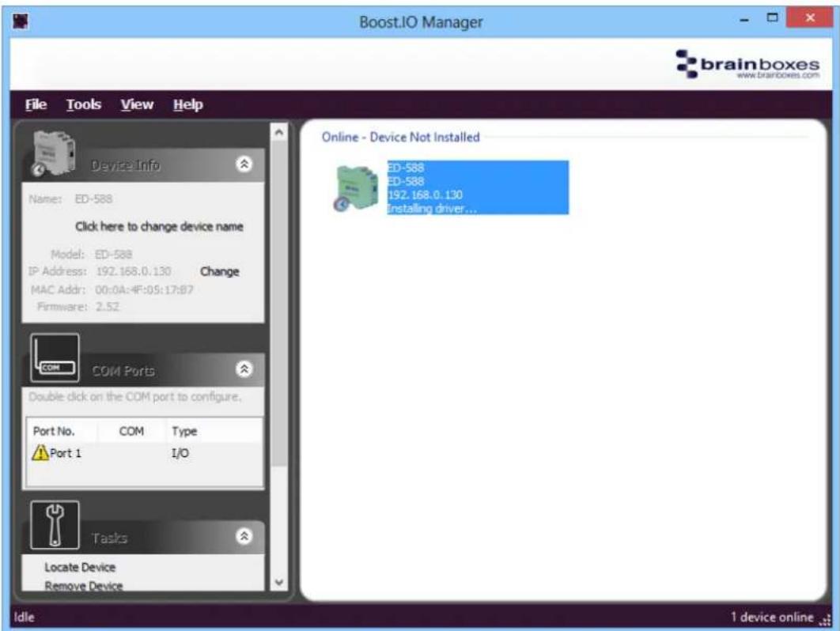Click the Port 1 warning icon
Viewport: 840px width, 631px height.
[x=40, y=452]
